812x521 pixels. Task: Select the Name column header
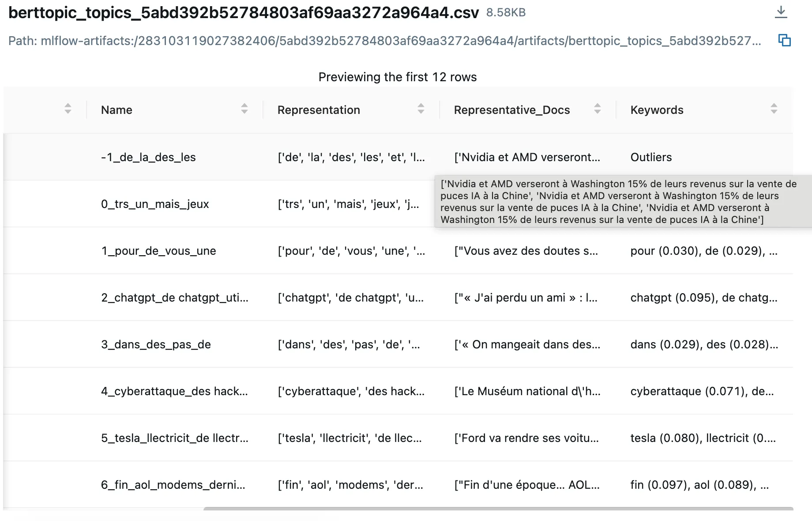click(x=117, y=109)
